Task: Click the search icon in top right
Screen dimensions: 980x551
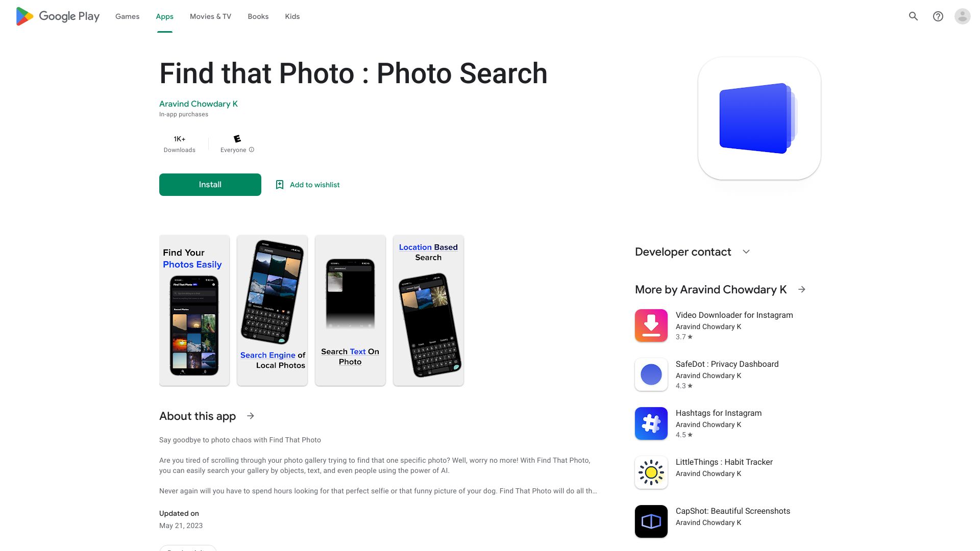Action: 913,16
